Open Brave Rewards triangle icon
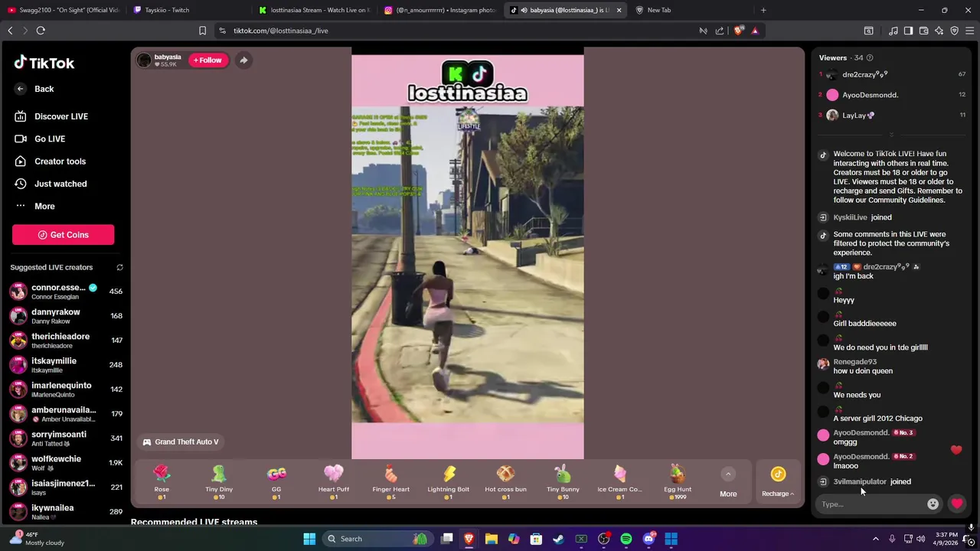The width and height of the screenshot is (980, 551). [x=755, y=31]
